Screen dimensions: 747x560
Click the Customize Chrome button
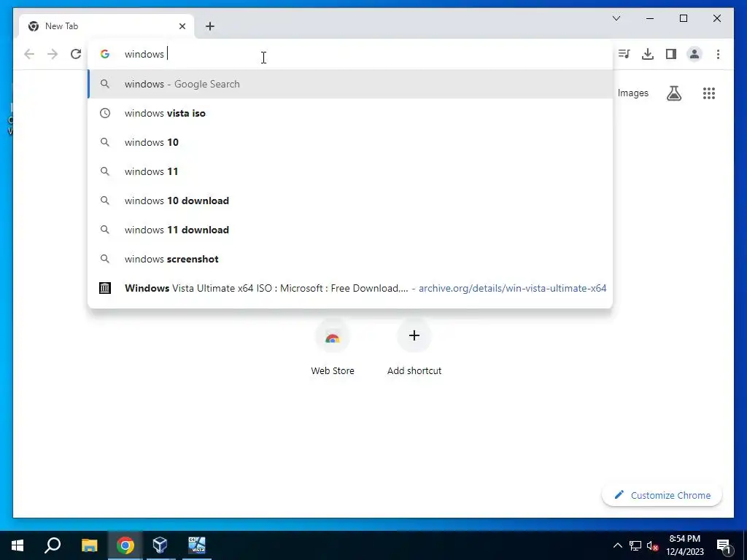662,495
